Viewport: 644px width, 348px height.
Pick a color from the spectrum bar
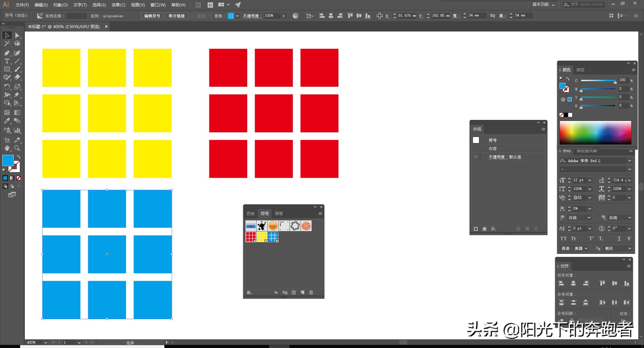[x=595, y=133]
